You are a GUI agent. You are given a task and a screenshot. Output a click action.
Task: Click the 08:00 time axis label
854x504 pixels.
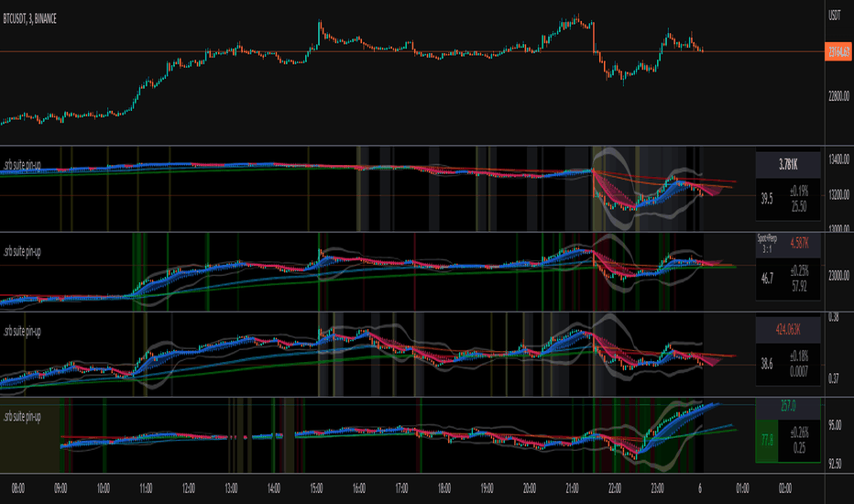tap(18, 488)
